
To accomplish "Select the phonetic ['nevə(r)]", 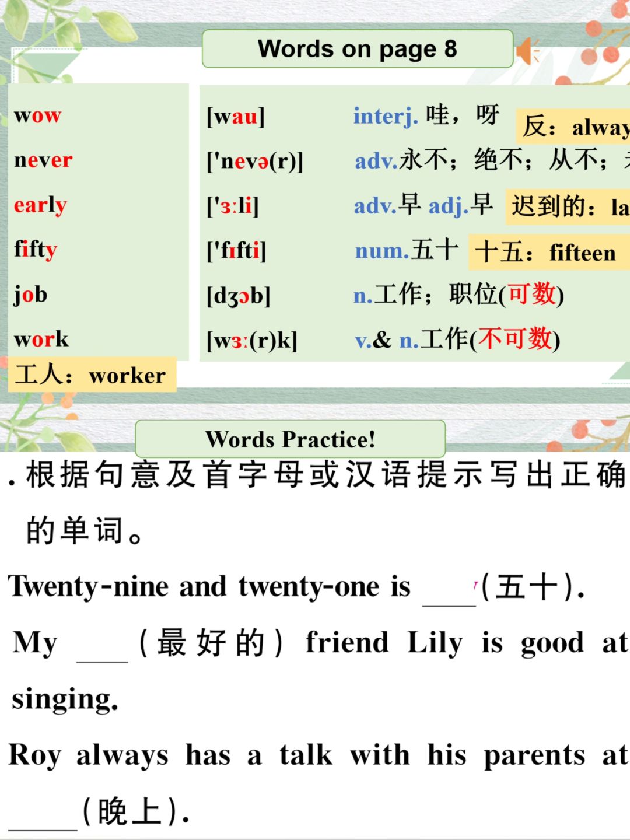I will (x=255, y=162).
